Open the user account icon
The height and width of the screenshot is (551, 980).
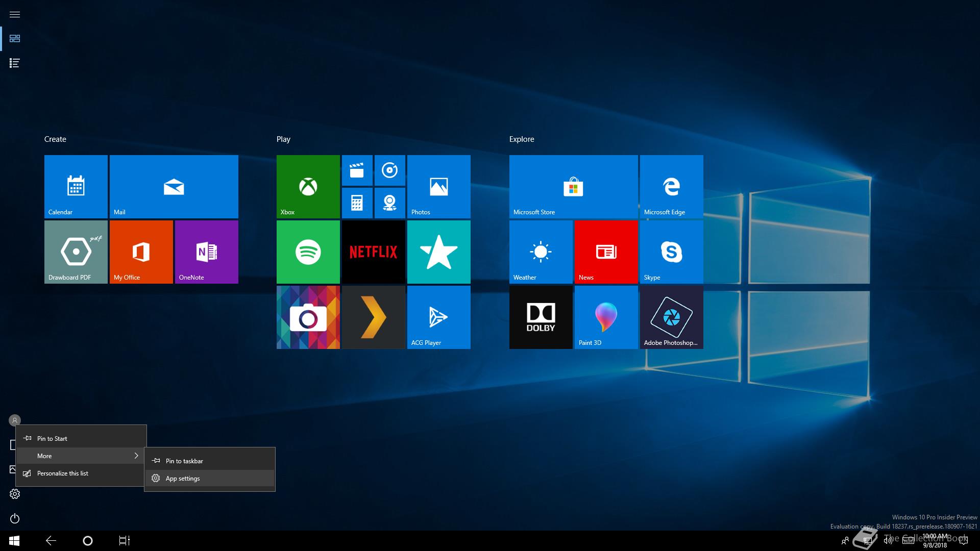point(15,420)
